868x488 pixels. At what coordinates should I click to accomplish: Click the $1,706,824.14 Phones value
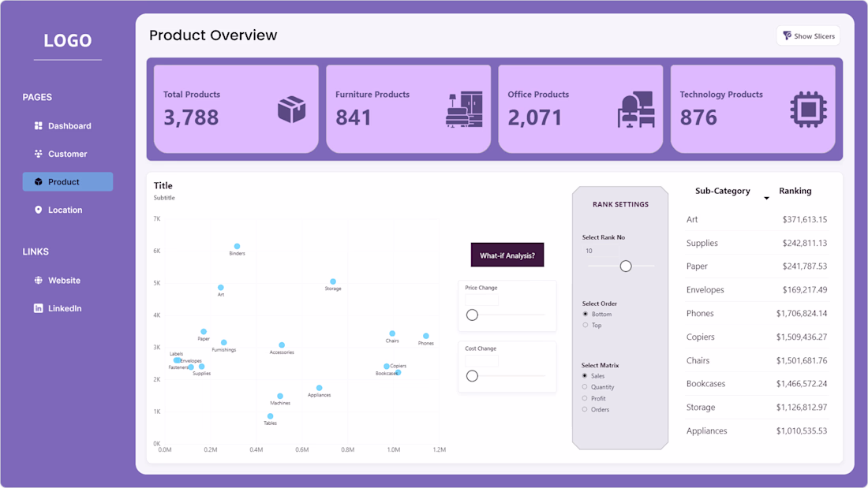(802, 313)
